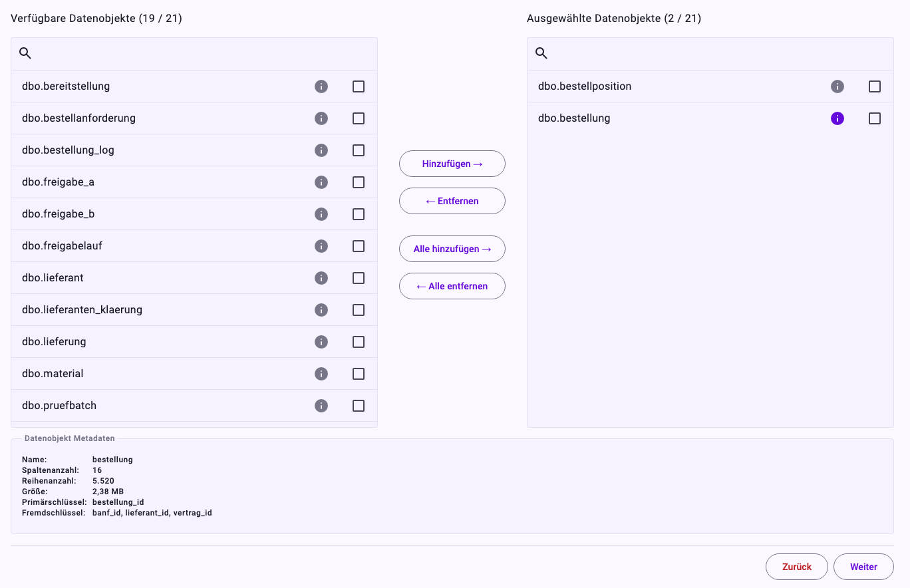Image resolution: width=910 pixels, height=588 pixels.
Task: Check the dbo.freigabe_b checkbox
Action: (359, 214)
